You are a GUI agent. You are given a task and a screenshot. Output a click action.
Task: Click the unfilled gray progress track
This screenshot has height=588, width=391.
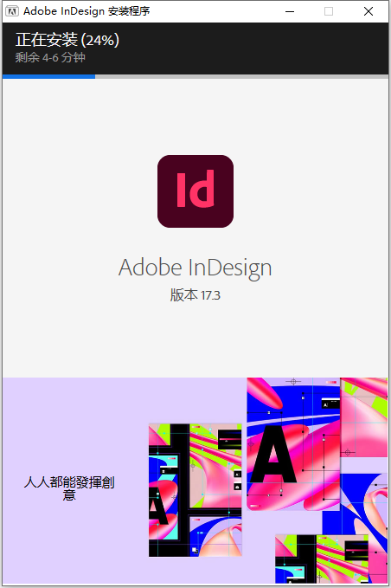pyautogui.click(x=241, y=76)
